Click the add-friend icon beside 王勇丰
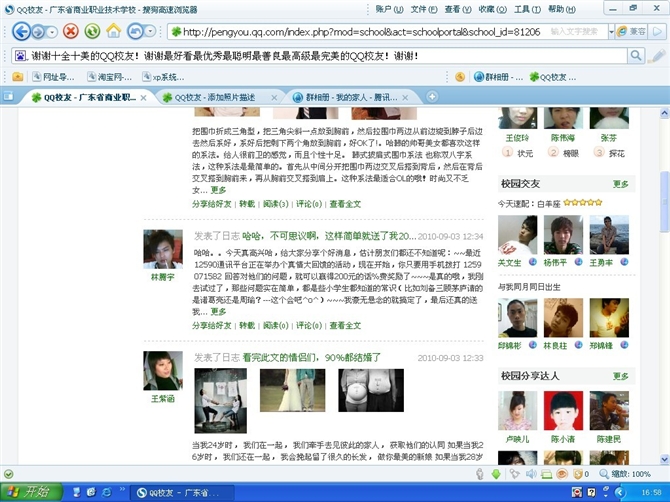Viewport: 670px width, 502px height. click(624, 262)
